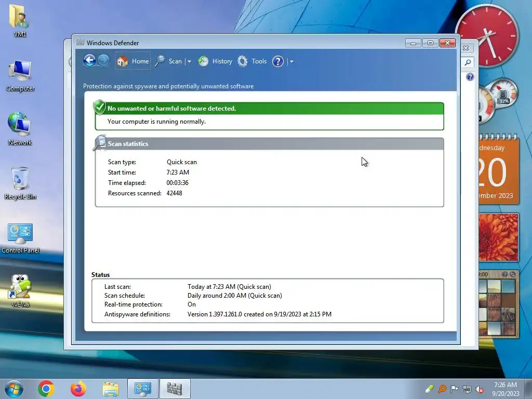Click the flower slideshow gadget picture

(x=498, y=237)
